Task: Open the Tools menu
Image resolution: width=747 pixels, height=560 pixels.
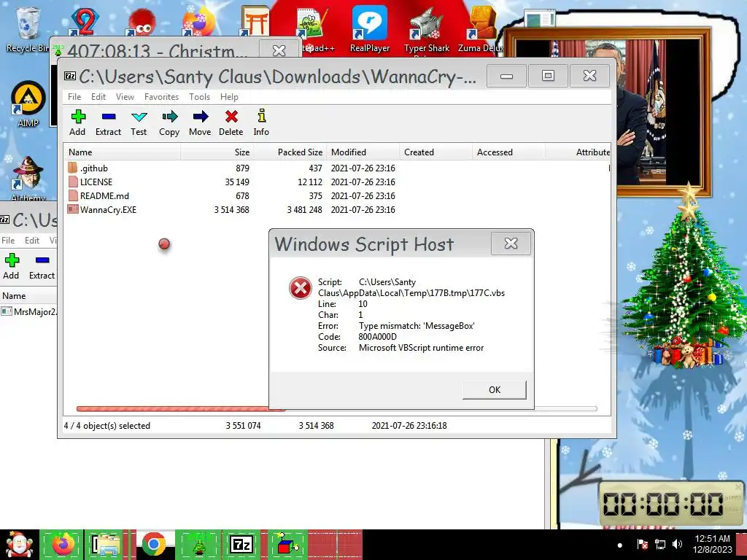Action: (199, 97)
